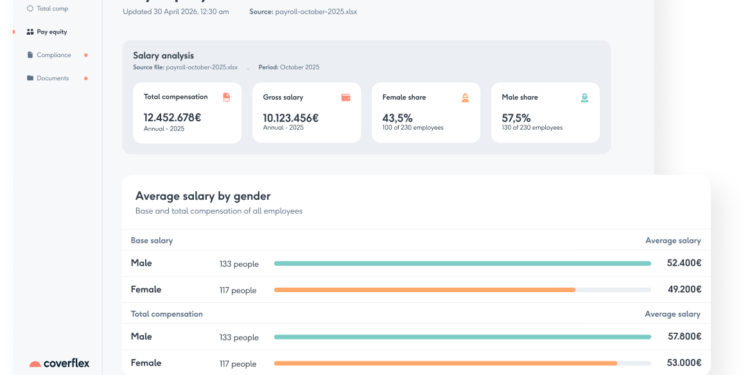Click '130 of 230 employees' text
Viewport: 750px width, 375px height.
[532, 128]
